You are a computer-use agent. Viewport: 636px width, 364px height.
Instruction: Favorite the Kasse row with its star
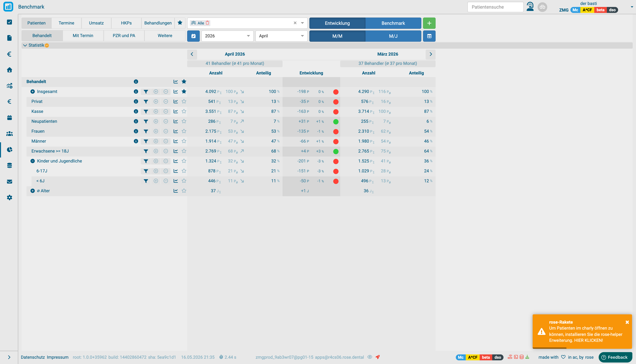click(184, 111)
